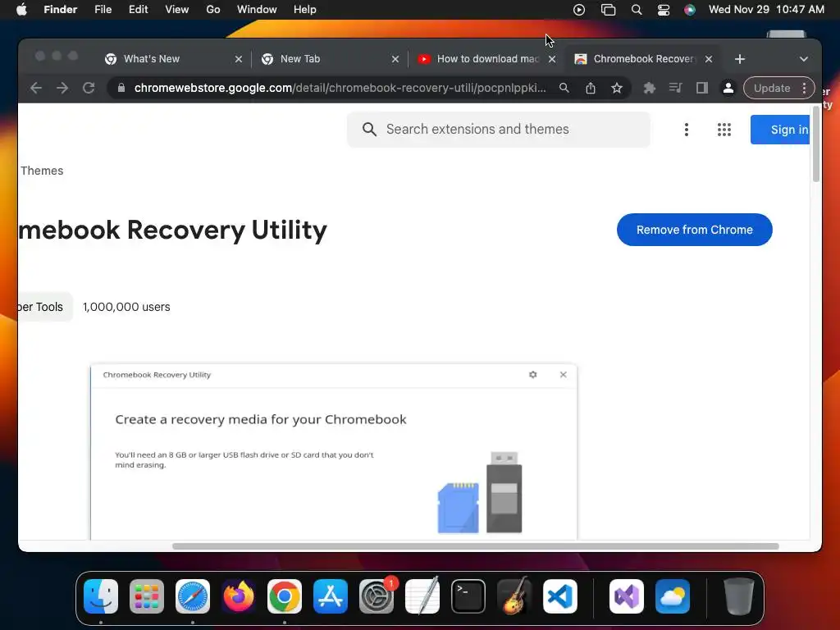The image size is (840, 630).
Task: Open the Edit menu in the menu bar
Action: [138, 10]
